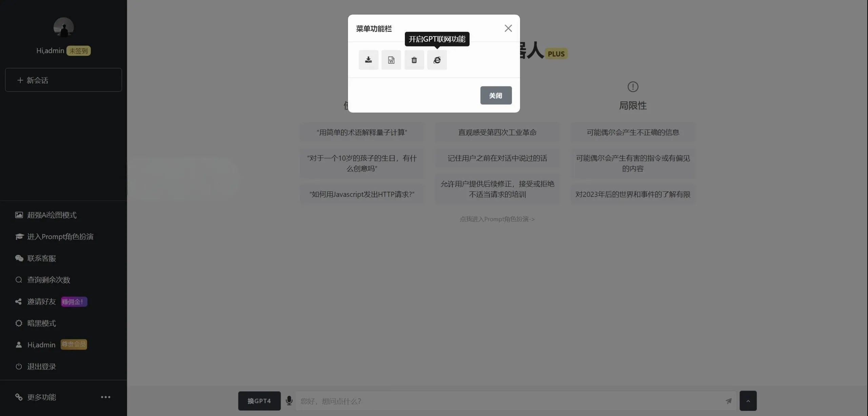
Task: Switch model with the 换GPT4 button
Action: pyautogui.click(x=259, y=401)
